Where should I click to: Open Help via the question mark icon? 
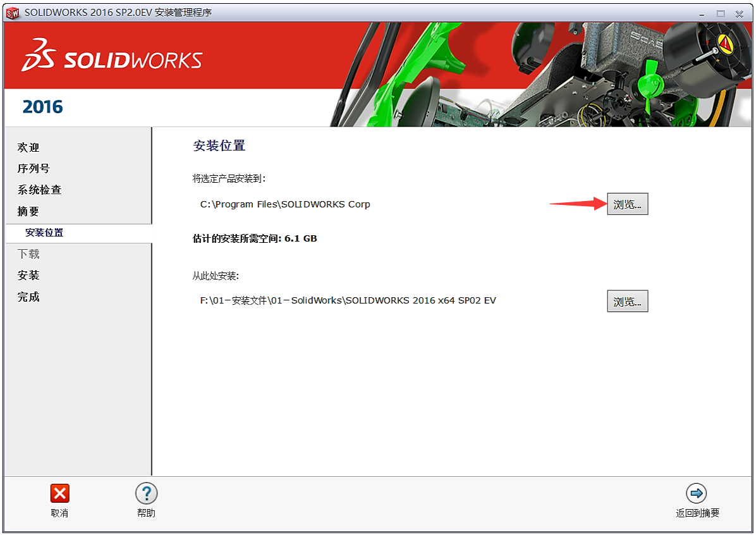click(146, 494)
